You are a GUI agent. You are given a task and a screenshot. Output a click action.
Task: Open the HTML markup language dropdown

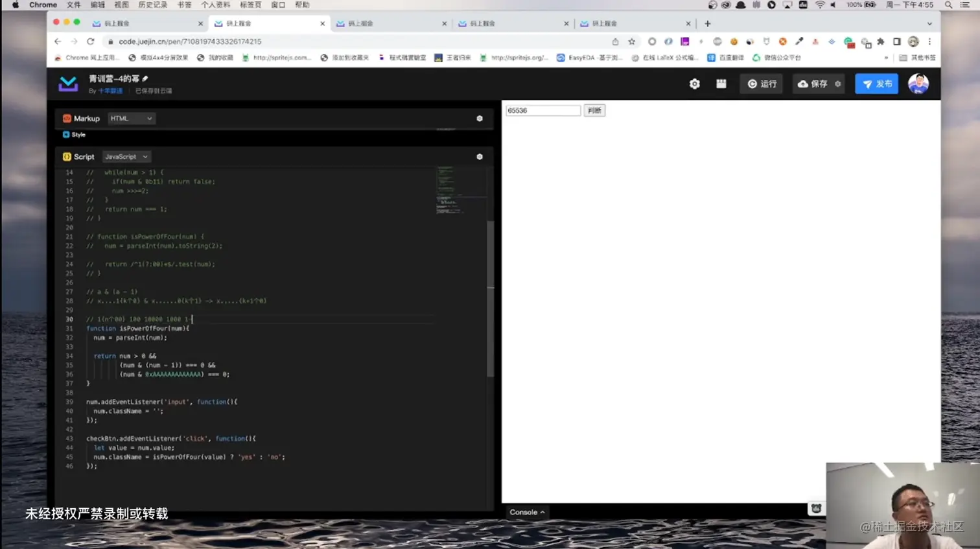131,119
